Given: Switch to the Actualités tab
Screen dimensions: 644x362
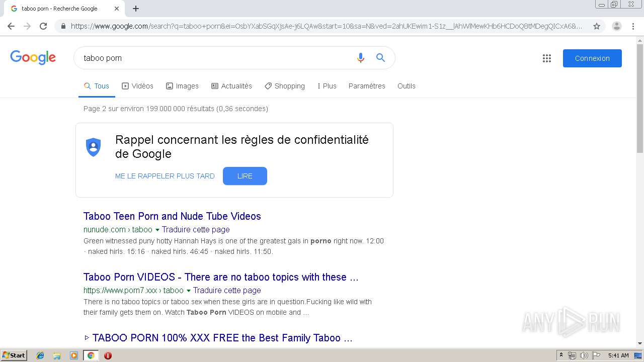Looking at the screenshot, I should point(231,86).
